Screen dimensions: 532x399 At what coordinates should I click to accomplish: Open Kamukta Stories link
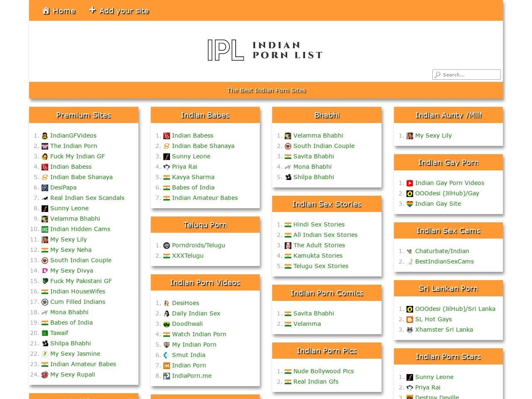tap(318, 256)
